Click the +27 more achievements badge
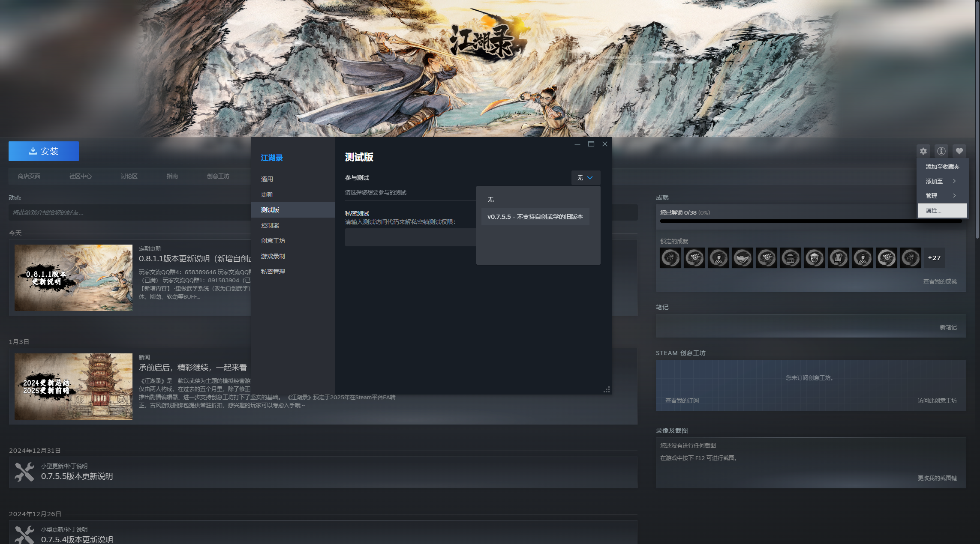980x544 pixels. (934, 258)
